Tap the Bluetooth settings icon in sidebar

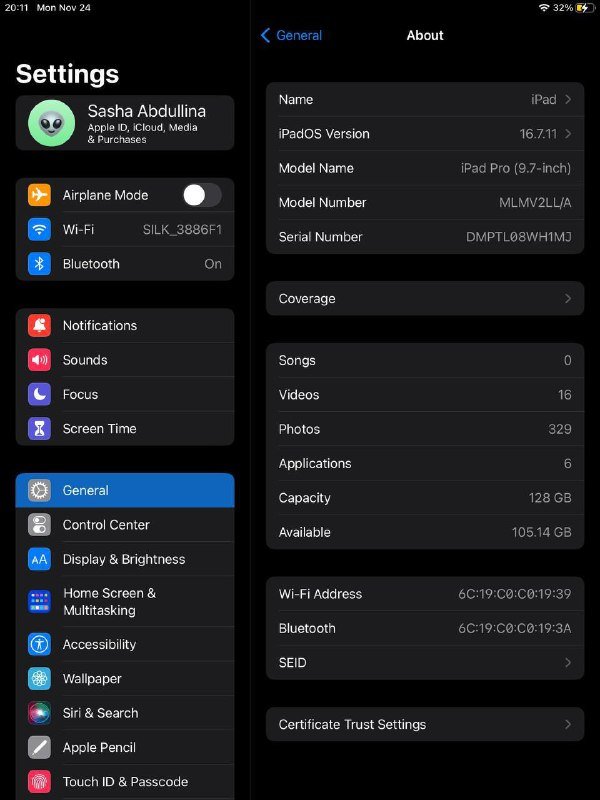coord(39,264)
